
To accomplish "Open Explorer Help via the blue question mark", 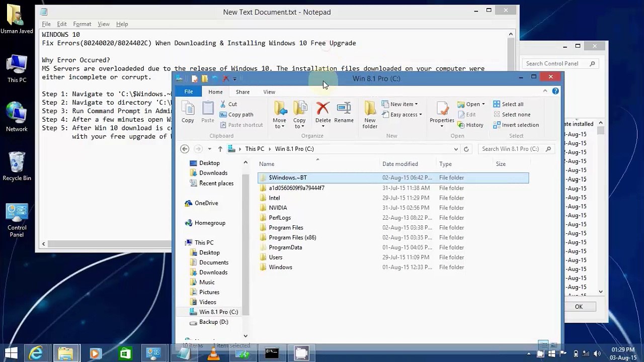I will (555, 91).
